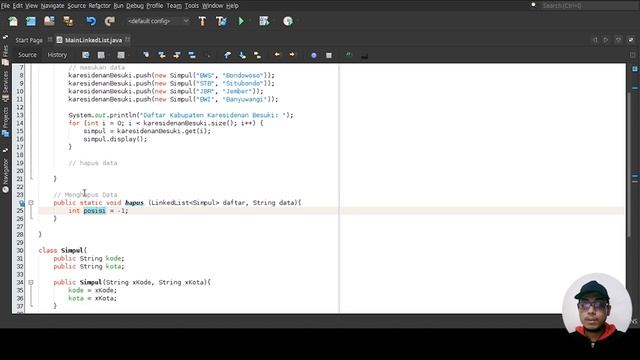This screenshot has width=640, height=360.
Task: Click the Open Project toolbar icon
Action: pyautogui.click(x=49, y=21)
